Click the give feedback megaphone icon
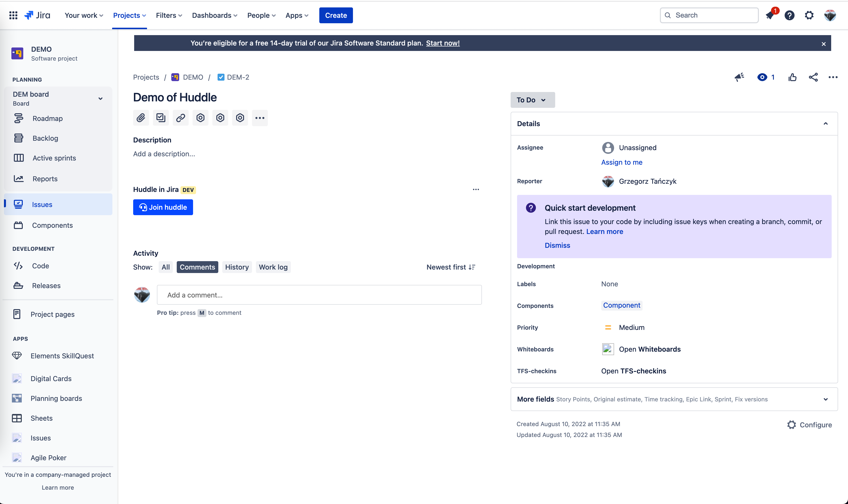The image size is (848, 504). [x=739, y=77]
